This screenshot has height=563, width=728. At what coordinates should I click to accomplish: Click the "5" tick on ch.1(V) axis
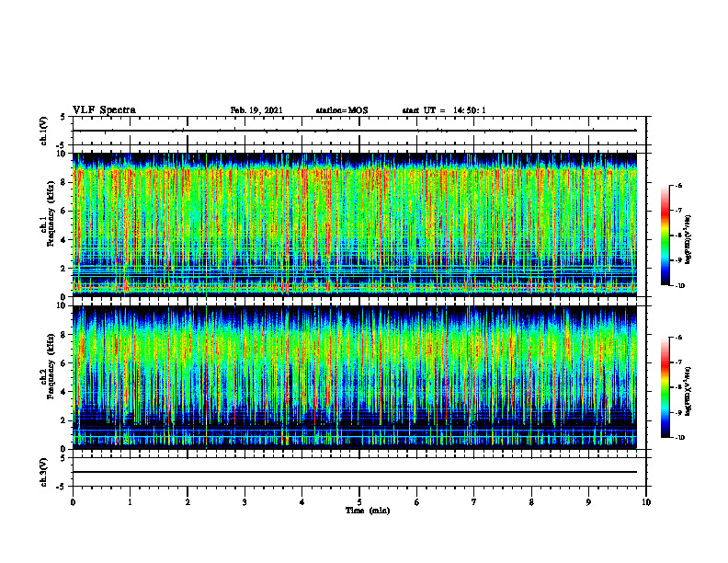coord(64,117)
